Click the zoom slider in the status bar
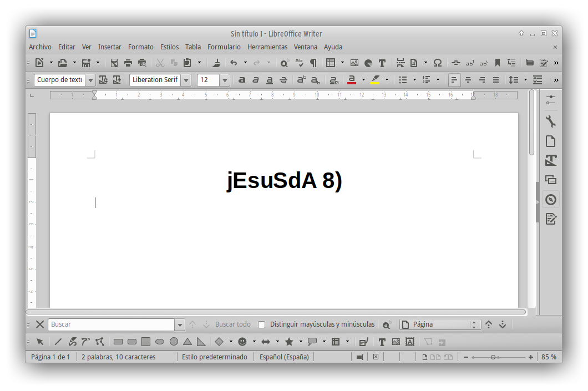The height and width of the screenshot is (391, 588). tap(493, 357)
